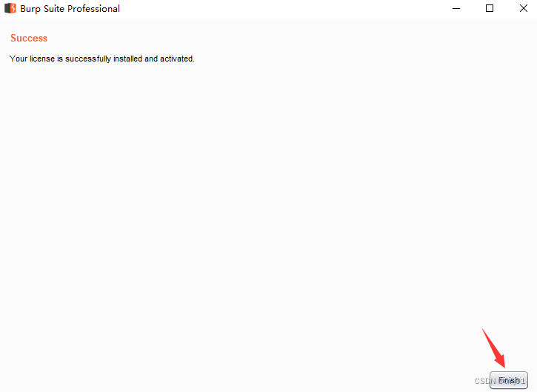This screenshot has width=537, height=392.
Task: Click the Burp Suite logo in title bar
Action: [x=10, y=8]
